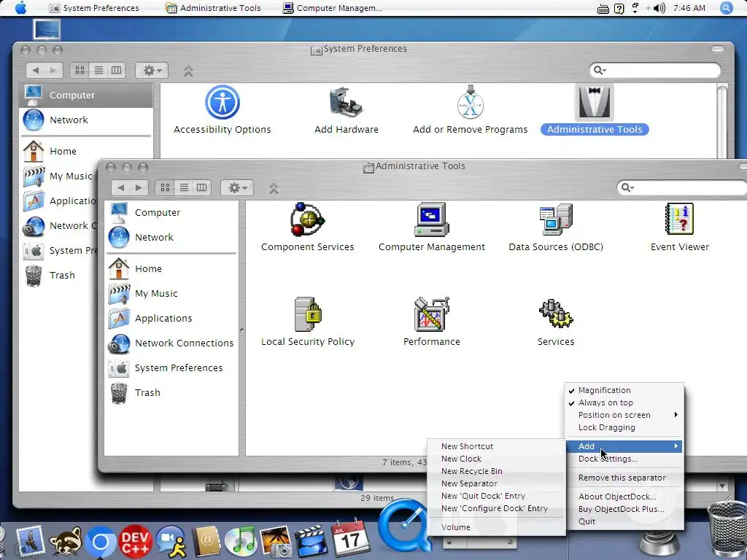Expand Add submenu in dock menu
This screenshot has height=560, width=747.
coord(624,446)
